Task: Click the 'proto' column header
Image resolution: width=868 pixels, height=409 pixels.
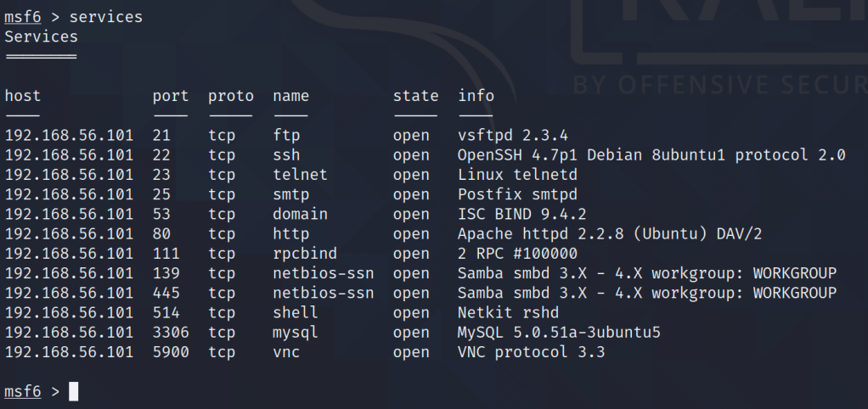Action: 230,96
